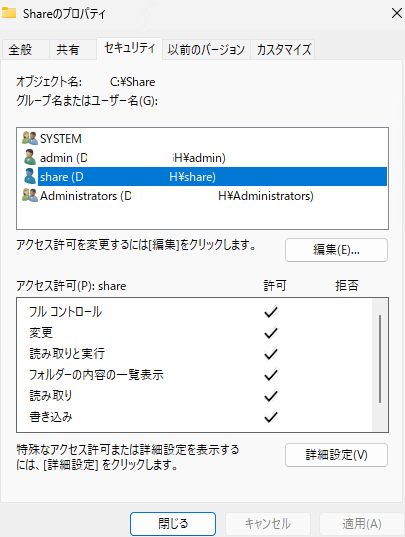This screenshot has height=537, width=405.
Task: Select the Administrators group entry
Action: coord(177,196)
